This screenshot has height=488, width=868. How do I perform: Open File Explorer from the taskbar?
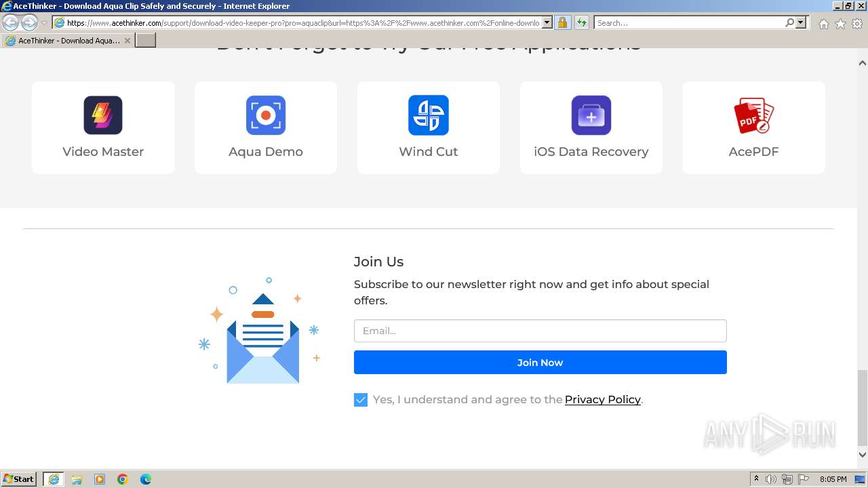(77, 479)
